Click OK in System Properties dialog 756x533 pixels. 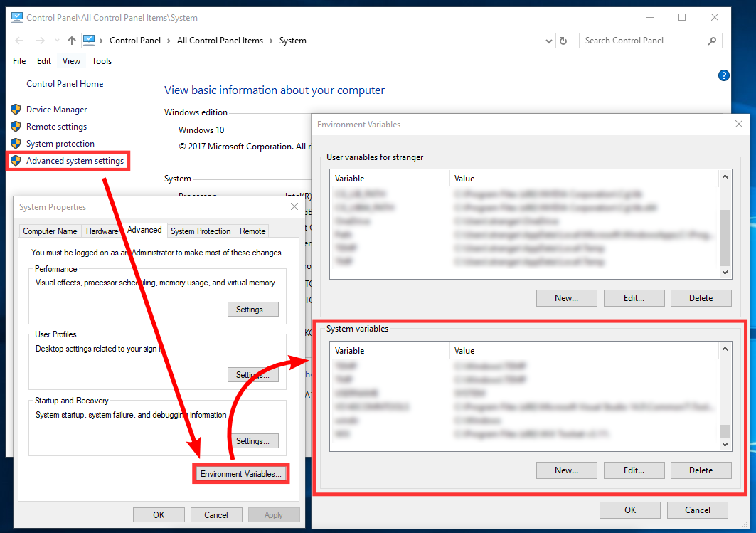[x=159, y=514]
